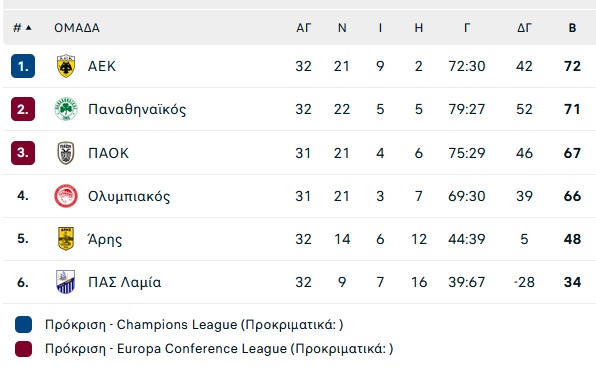Click the Olympiacos red round crest
Viewport: 596px width, 383px height.
66,196
